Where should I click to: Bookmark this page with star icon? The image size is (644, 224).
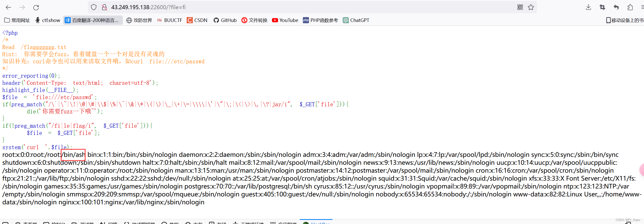(531, 7)
